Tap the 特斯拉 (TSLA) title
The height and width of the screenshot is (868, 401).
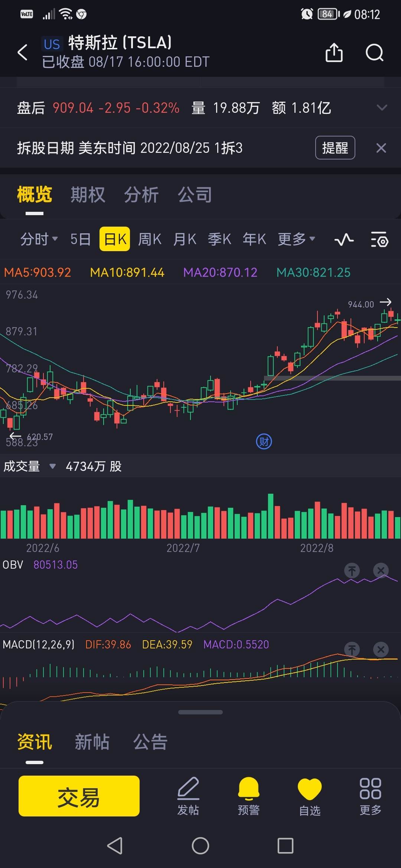[120, 43]
